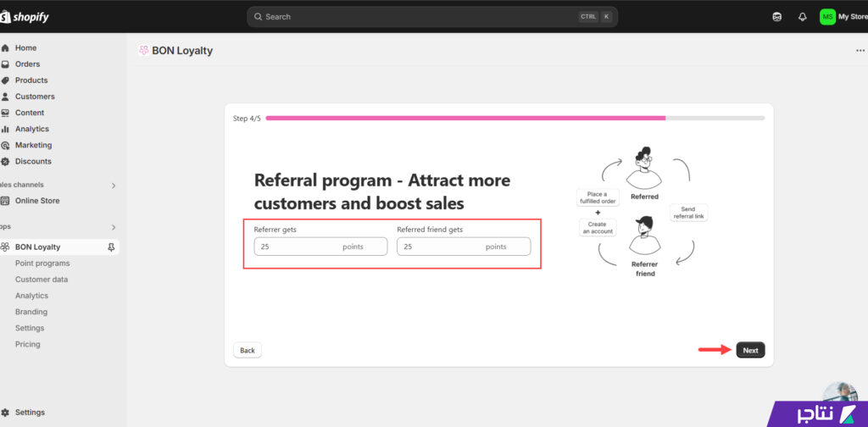This screenshot has height=427, width=868.
Task: Click the Back button
Action: pos(248,350)
